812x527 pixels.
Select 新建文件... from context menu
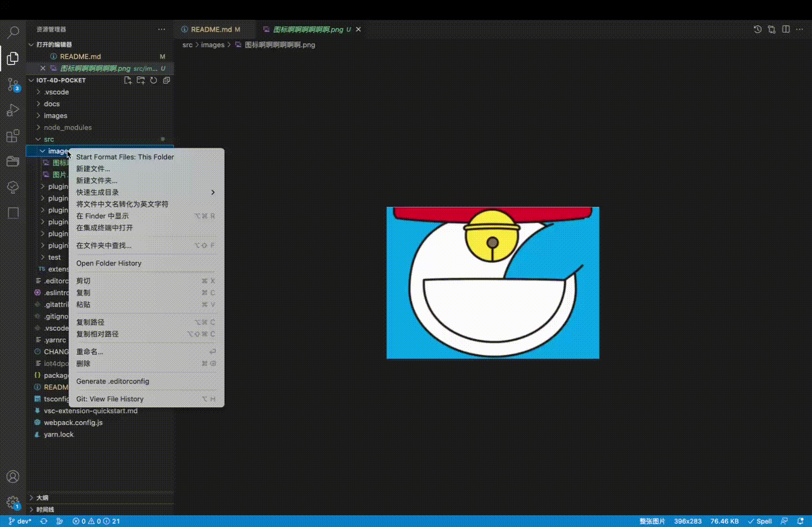pyautogui.click(x=146, y=169)
